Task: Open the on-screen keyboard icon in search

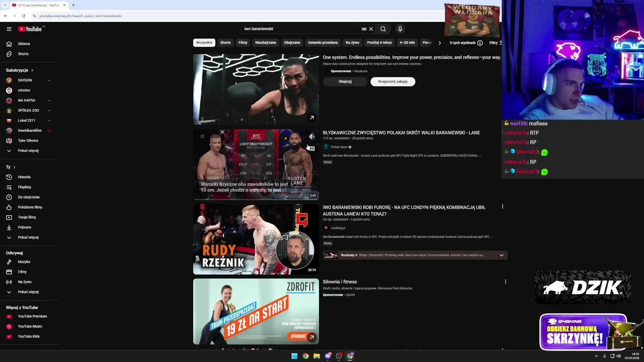Action: click(x=364, y=29)
